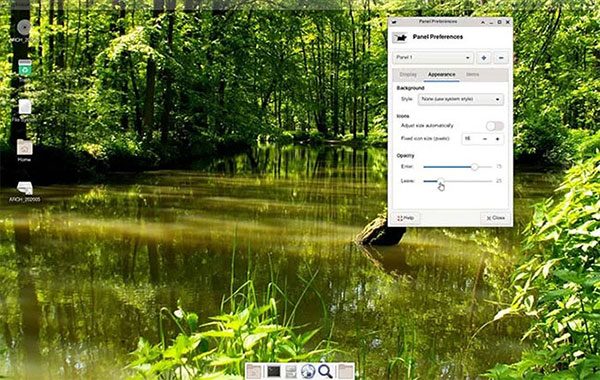This screenshot has width=600, height=380.
Task: Click the show desktop icon in dock
Action: click(x=254, y=371)
